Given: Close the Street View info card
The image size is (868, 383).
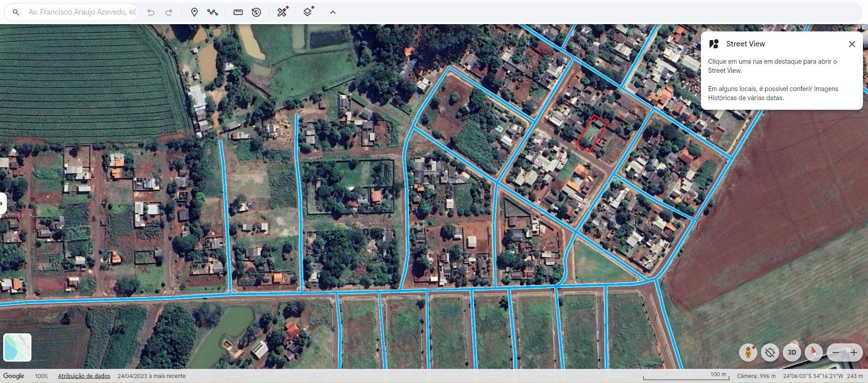Looking at the screenshot, I should [x=852, y=44].
